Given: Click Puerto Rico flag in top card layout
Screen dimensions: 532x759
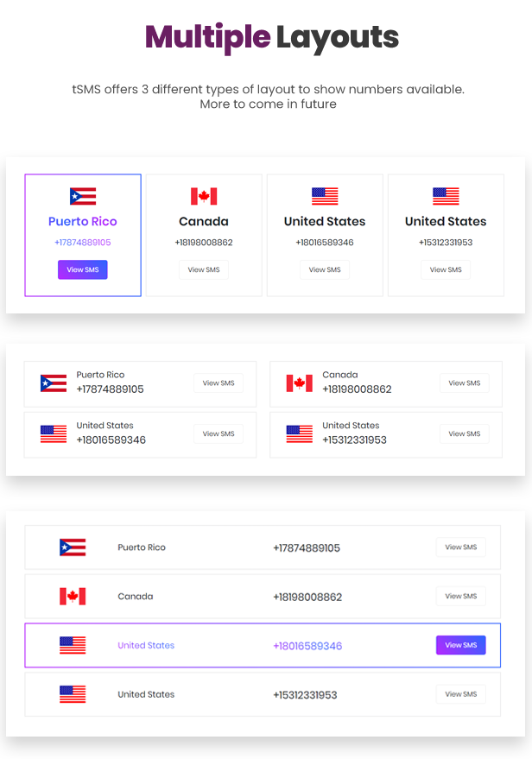Looking at the screenshot, I should tap(83, 197).
